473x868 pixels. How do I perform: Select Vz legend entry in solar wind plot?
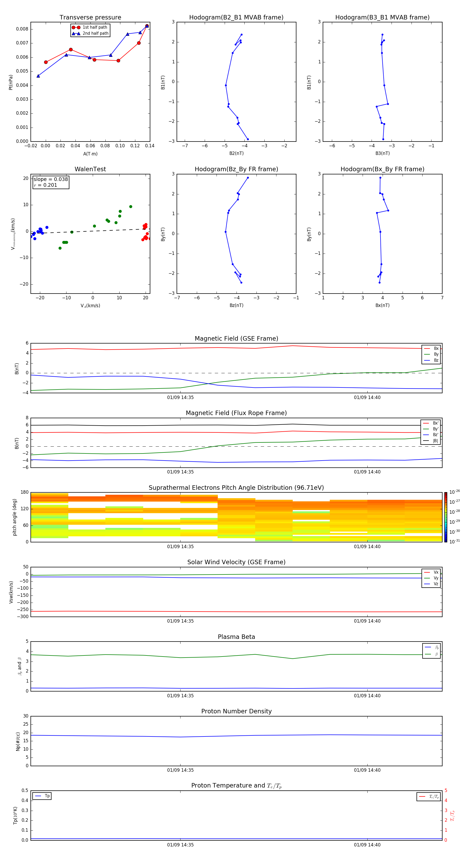tap(431, 584)
